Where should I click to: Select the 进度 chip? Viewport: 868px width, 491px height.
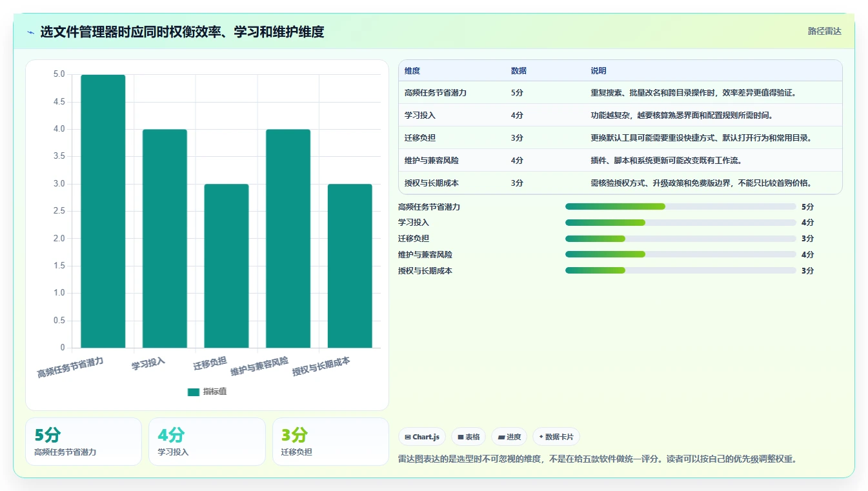click(x=509, y=437)
